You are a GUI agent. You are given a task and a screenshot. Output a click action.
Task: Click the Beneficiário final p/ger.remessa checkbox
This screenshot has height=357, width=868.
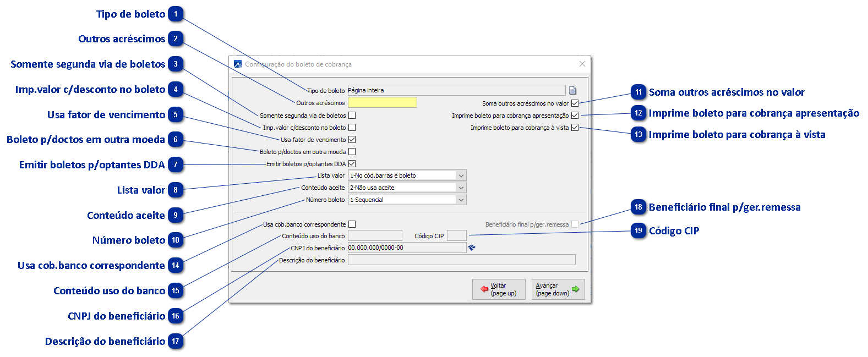(x=575, y=224)
